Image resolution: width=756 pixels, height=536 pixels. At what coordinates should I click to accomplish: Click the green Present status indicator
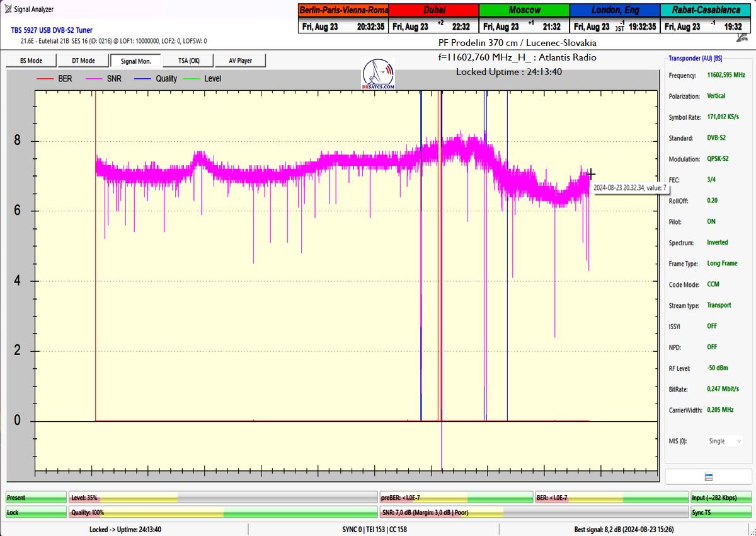click(36, 498)
